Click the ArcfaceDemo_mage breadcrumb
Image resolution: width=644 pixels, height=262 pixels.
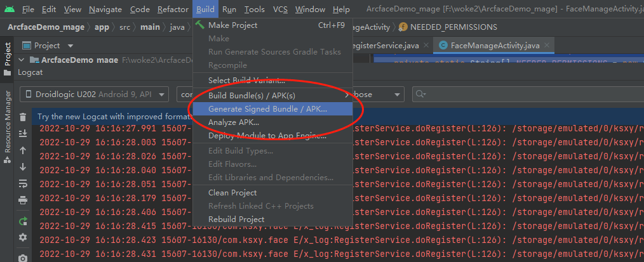click(46, 27)
